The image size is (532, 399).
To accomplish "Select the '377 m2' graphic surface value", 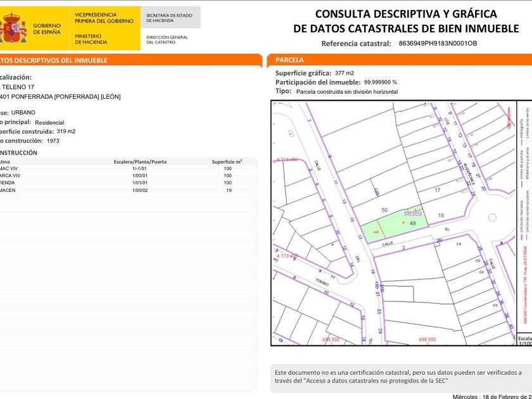I will click(345, 73).
